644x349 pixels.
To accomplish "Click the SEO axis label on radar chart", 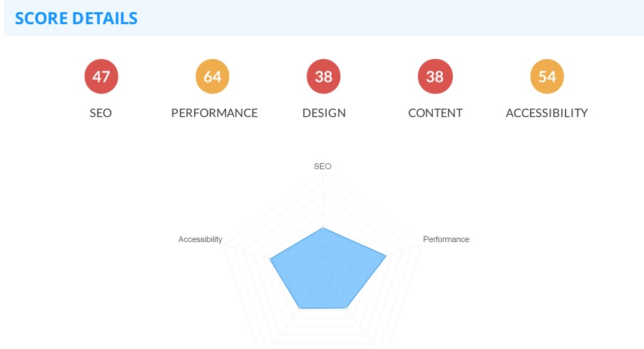I will click(323, 166).
